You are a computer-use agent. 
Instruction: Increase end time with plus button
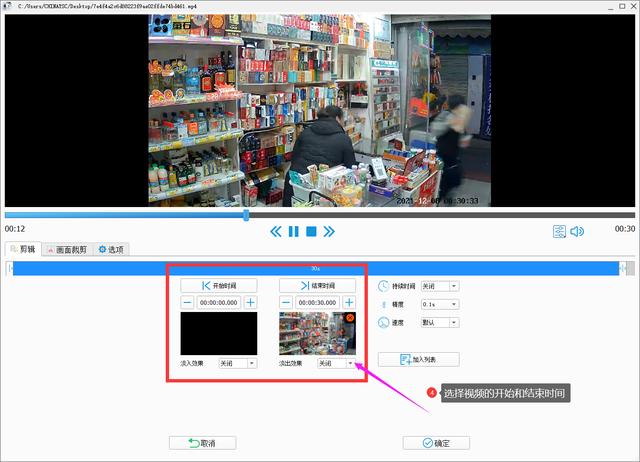348,303
